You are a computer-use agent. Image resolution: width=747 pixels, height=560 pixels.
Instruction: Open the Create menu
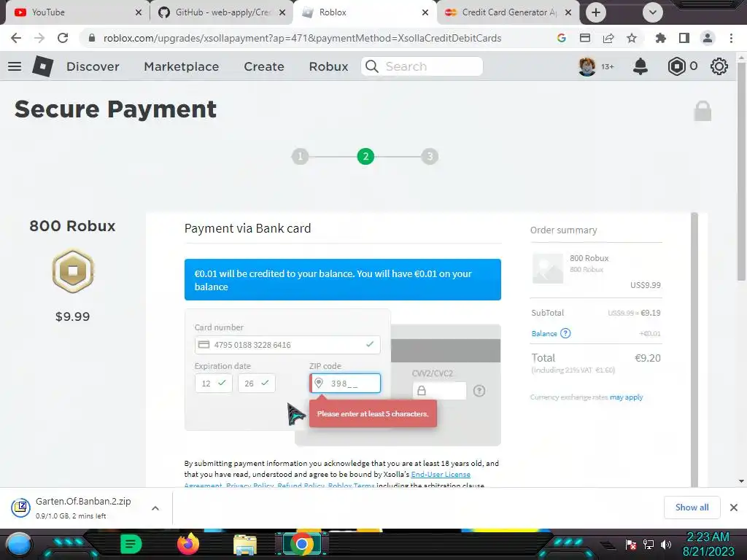[x=264, y=66]
